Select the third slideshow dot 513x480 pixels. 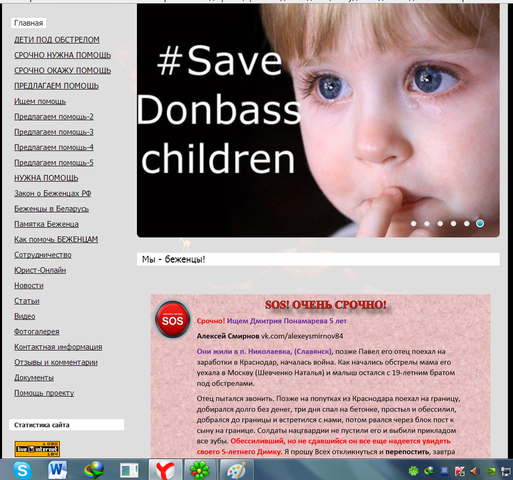point(440,223)
